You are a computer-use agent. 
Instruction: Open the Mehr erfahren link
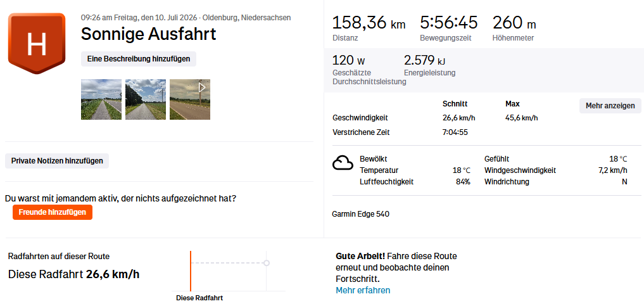click(x=363, y=290)
